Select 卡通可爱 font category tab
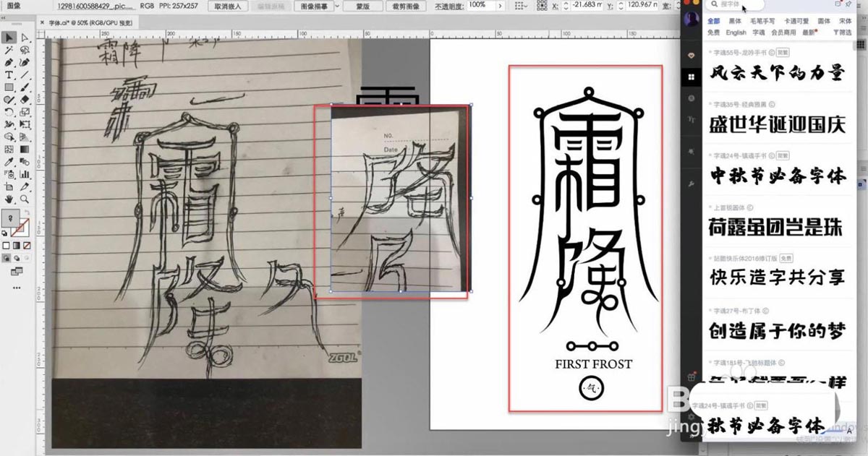Screen dimensions: 868x456 point(797,22)
